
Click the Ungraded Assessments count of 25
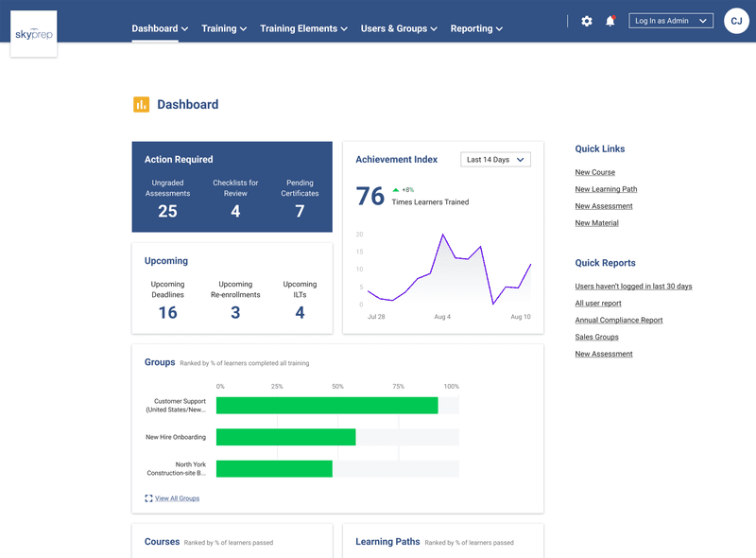click(168, 212)
